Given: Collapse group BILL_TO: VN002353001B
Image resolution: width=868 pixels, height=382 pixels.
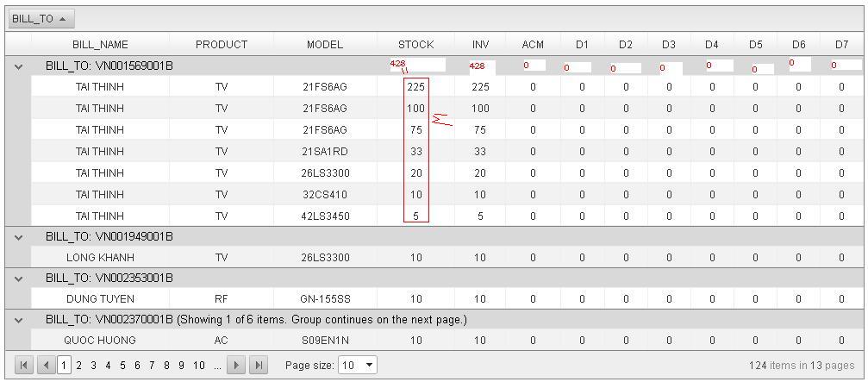Looking at the screenshot, I should 19,279.
